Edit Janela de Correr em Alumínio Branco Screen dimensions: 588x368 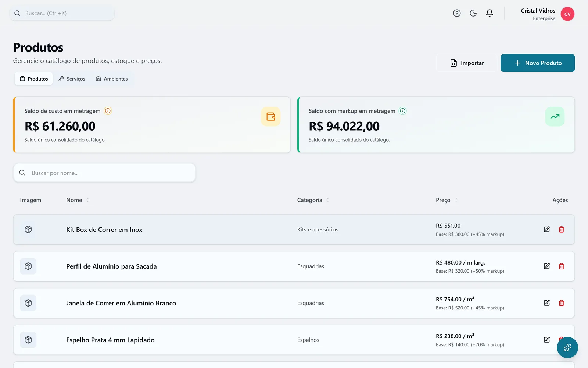coord(547,303)
